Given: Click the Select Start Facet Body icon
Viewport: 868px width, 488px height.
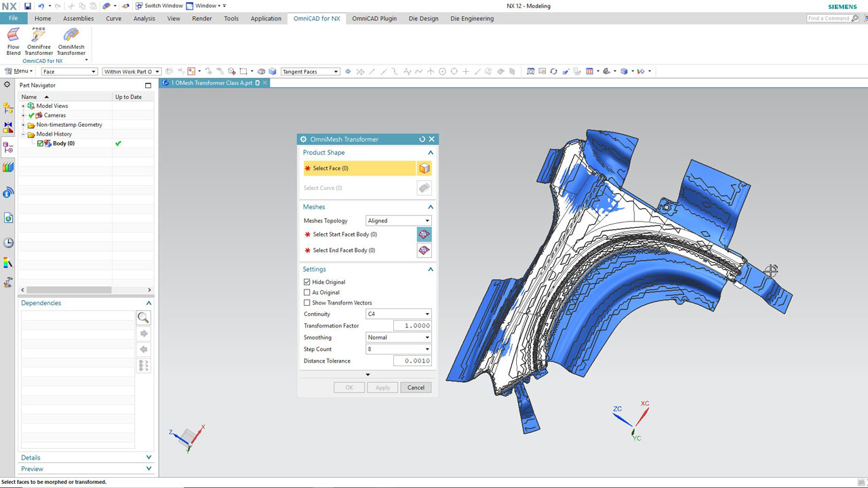Looking at the screenshot, I should pos(424,235).
